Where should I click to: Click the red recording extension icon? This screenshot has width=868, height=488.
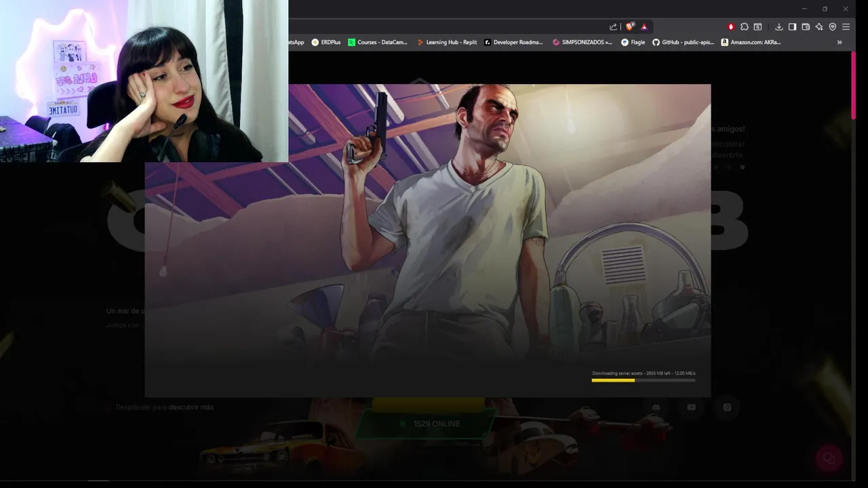(731, 27)
